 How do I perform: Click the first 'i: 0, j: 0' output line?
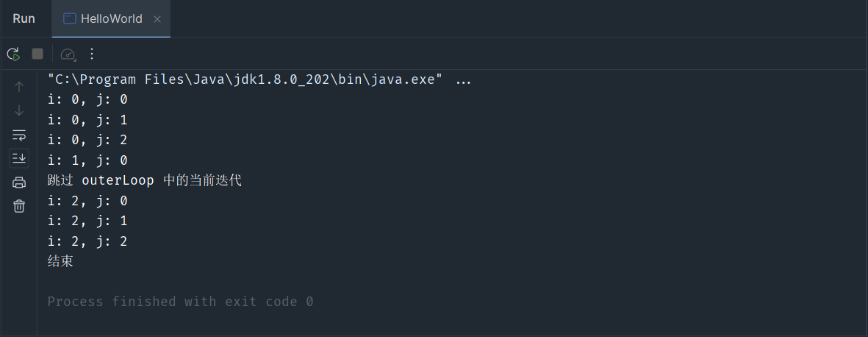click(x=87, y=99)
